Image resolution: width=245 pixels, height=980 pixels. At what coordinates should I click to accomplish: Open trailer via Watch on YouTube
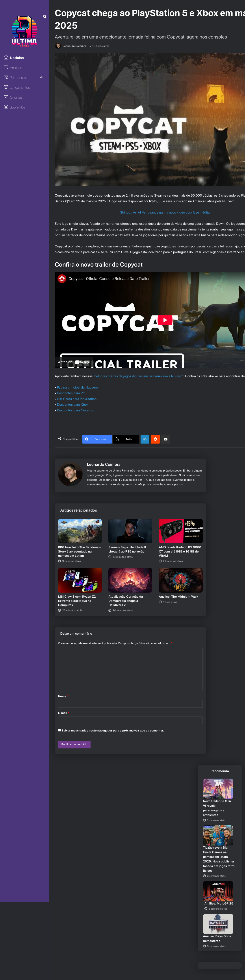(74, 362)
